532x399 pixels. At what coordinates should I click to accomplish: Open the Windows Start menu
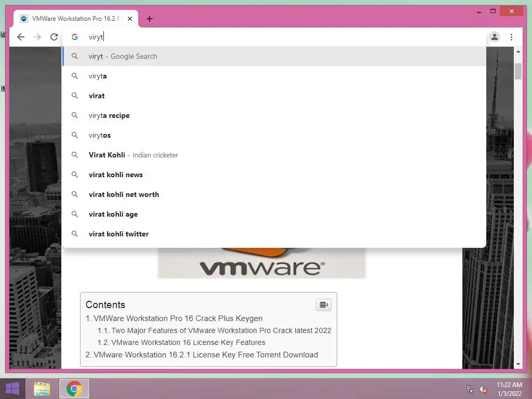pos(12,389)
